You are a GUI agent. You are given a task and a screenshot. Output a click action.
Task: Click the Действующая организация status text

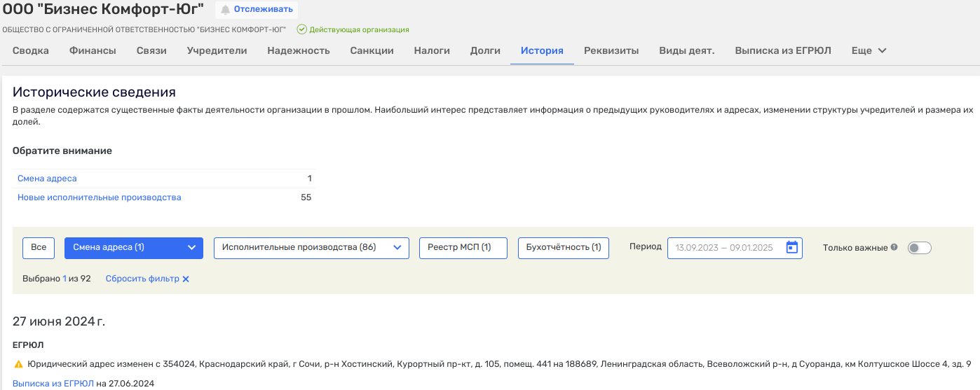tap(359, 29)
